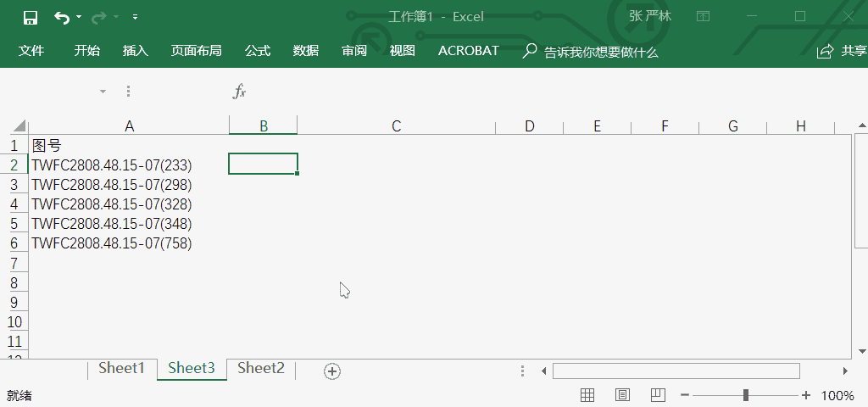Screen dimensions: 868x407
Task: Open Customize Quick Access Toolbar dropdown
Action: click(136, 17)
